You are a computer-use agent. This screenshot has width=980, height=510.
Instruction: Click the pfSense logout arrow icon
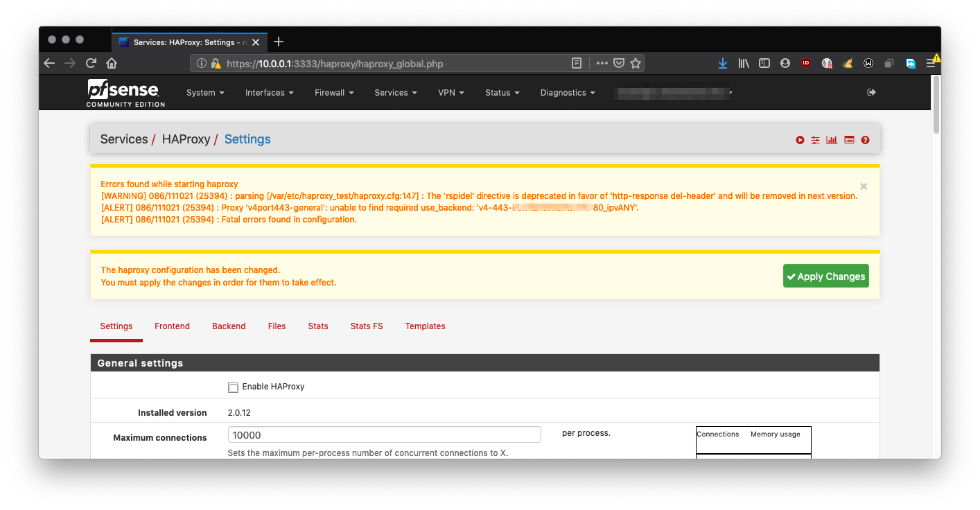871,92
